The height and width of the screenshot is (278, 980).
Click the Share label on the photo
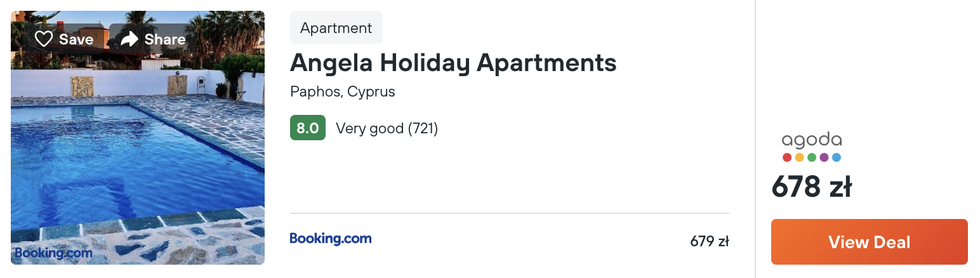coord(165,39)
